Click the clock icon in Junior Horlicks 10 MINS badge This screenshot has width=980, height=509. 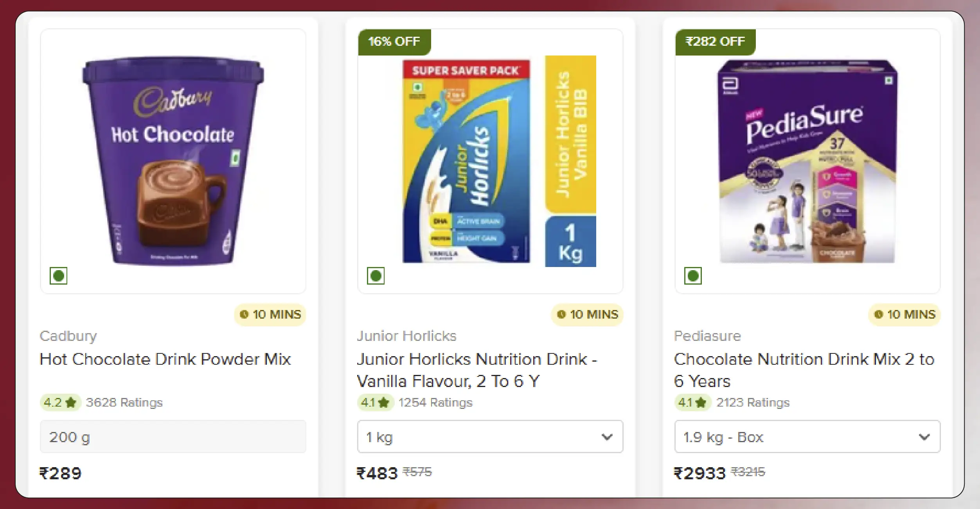tap(561, 314)
